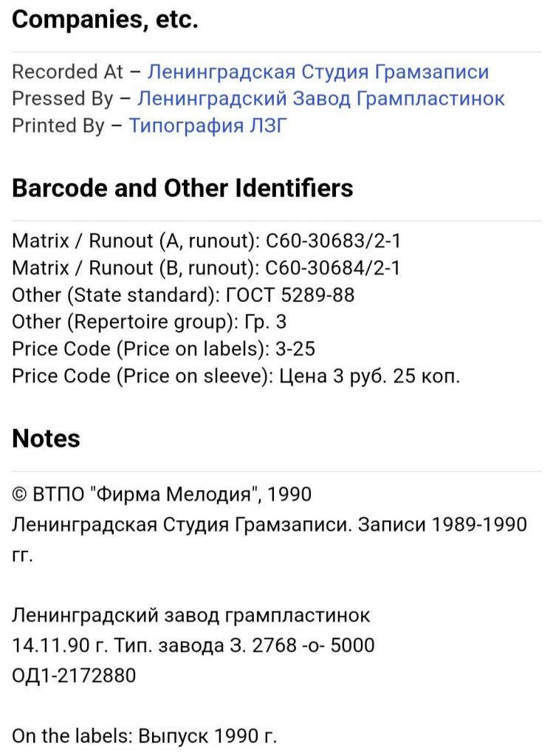Click the Price on sleeve Цена 3 руб. line
Screen dimensions: 553x756
(x=236, y=376)
